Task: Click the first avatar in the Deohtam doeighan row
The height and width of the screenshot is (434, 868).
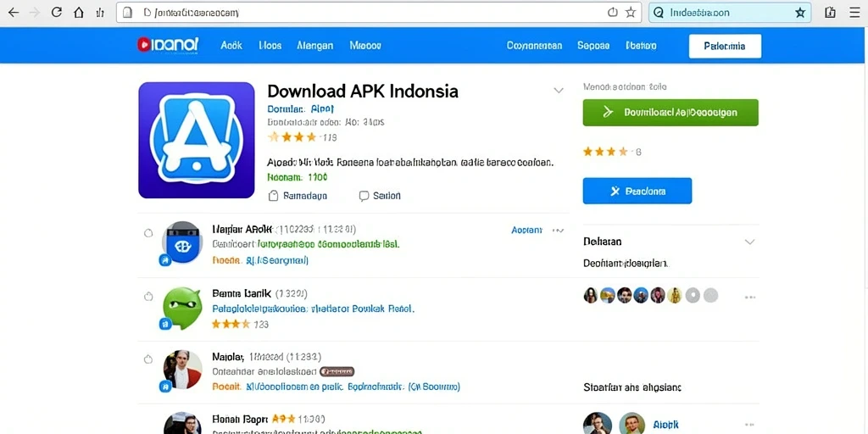Action: tap(591, 295)
